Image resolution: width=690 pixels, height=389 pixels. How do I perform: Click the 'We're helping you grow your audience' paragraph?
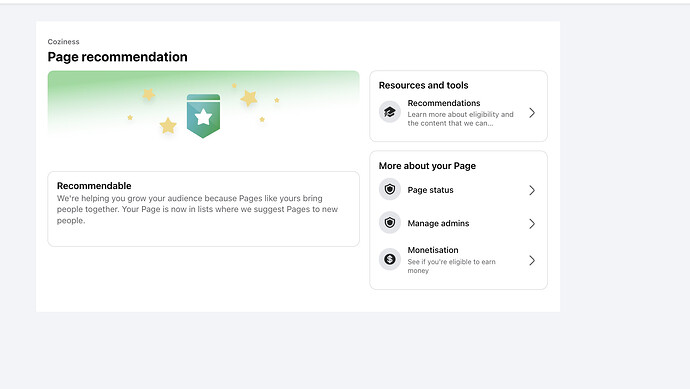pos(197,209)
